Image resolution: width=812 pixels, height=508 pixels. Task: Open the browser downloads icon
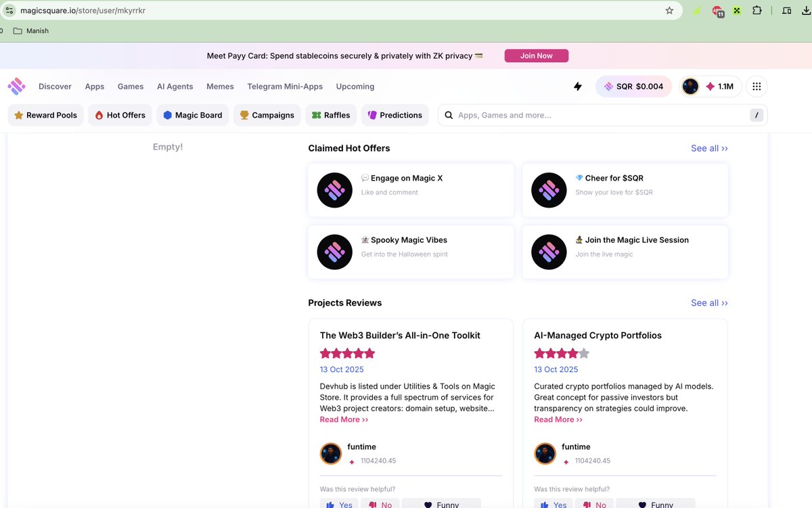coord(808,10)
